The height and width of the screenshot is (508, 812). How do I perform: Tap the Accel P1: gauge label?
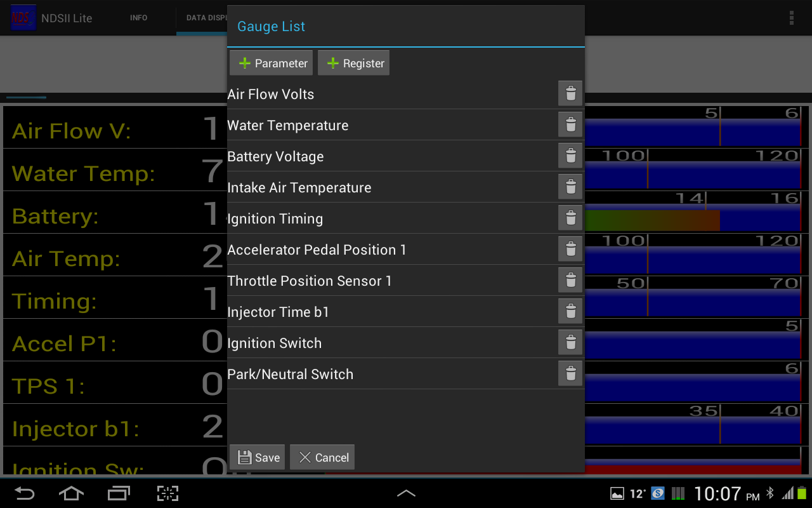(x=65, y=344)
